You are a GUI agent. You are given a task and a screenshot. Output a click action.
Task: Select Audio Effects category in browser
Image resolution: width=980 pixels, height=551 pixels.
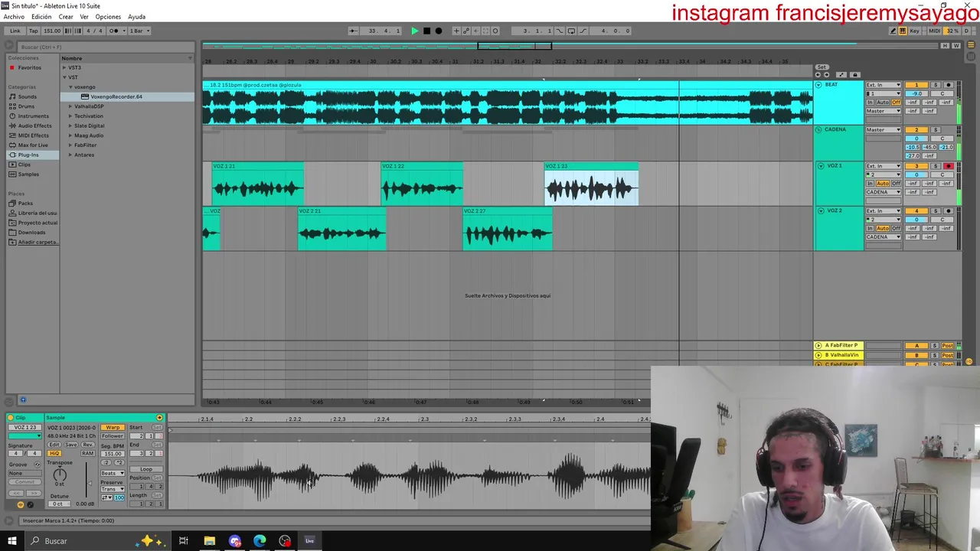pyautogui.click(x=34, y=126)
